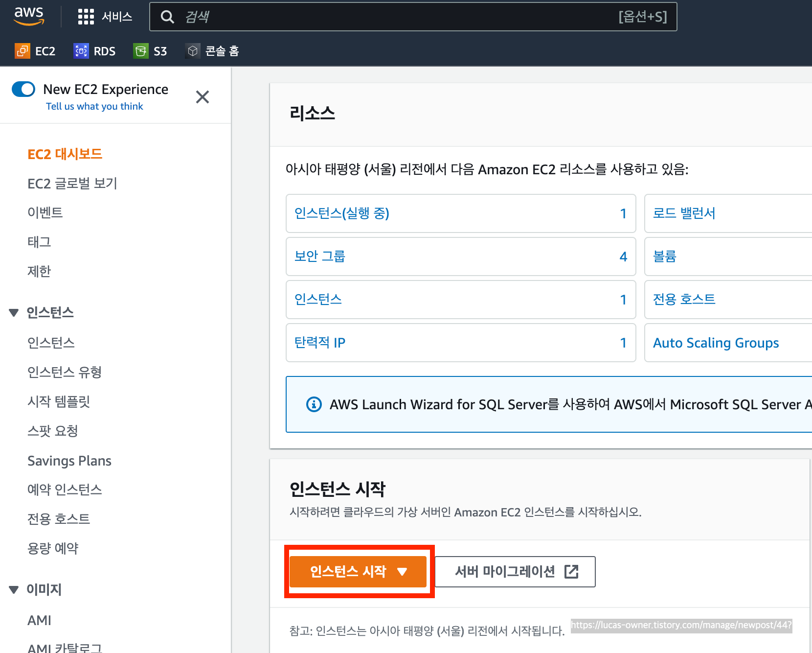
Task: Click the search magnifier icon
Action: [x=167, y=17]
